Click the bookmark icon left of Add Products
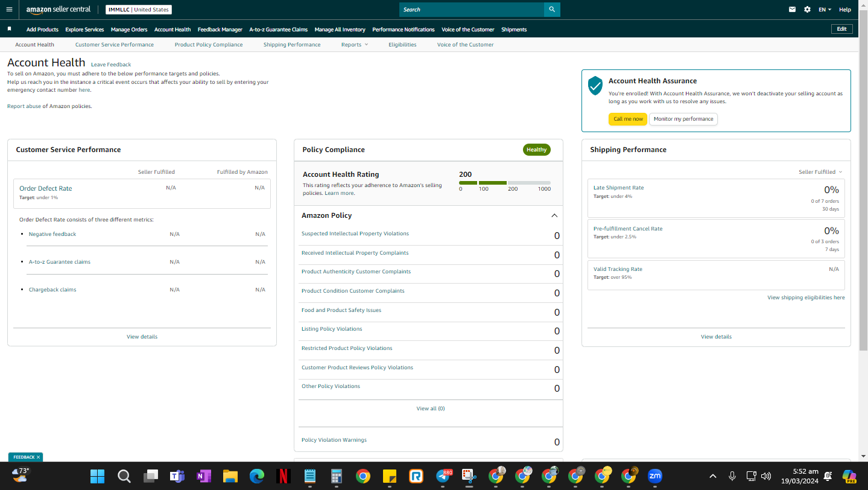 pyautogui.click(x=9, y=29)
